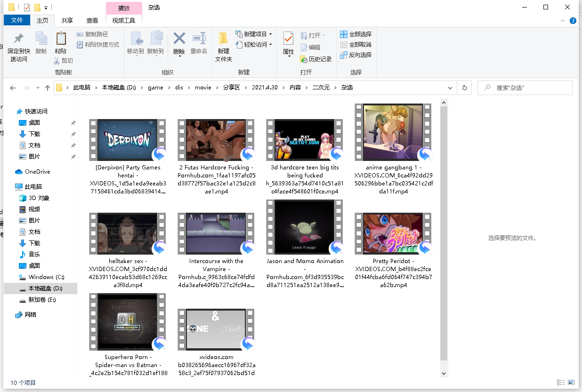
Task: Expand the arrow under 属性
Action: [288, 56]
